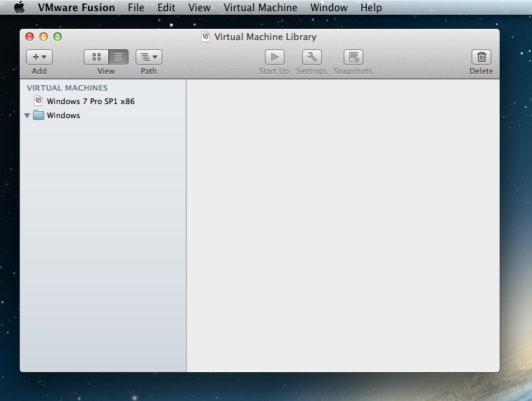The height and width of the screenshot is (401, 532).
Task: Switch to list view
Action: [118, 57]
